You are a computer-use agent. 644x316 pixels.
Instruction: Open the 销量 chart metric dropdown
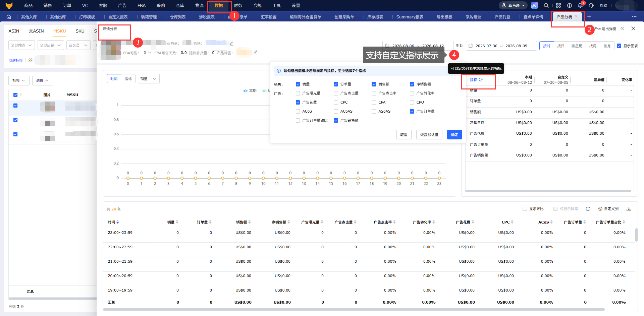(149, 79)
